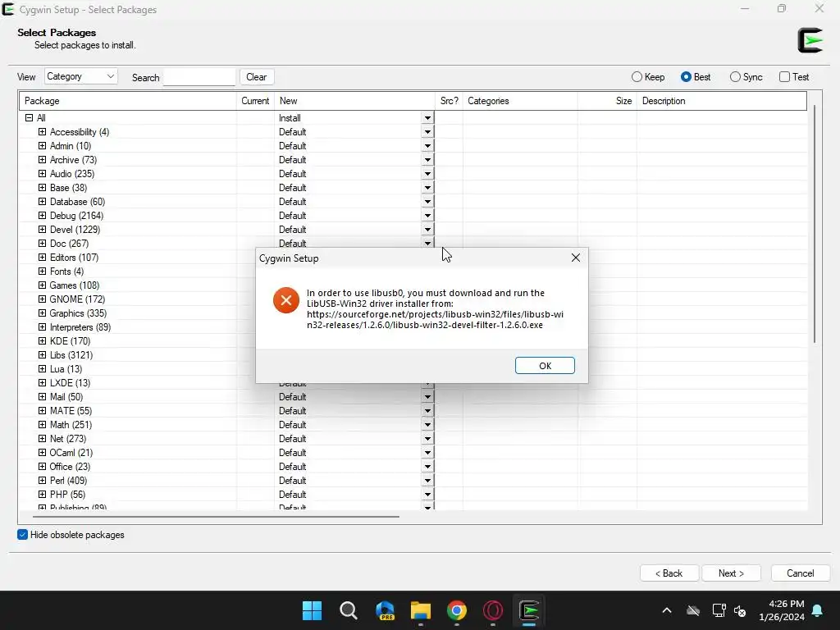Select the Interpreters (89) row text

pyautogui.click(x=80, y=326)
